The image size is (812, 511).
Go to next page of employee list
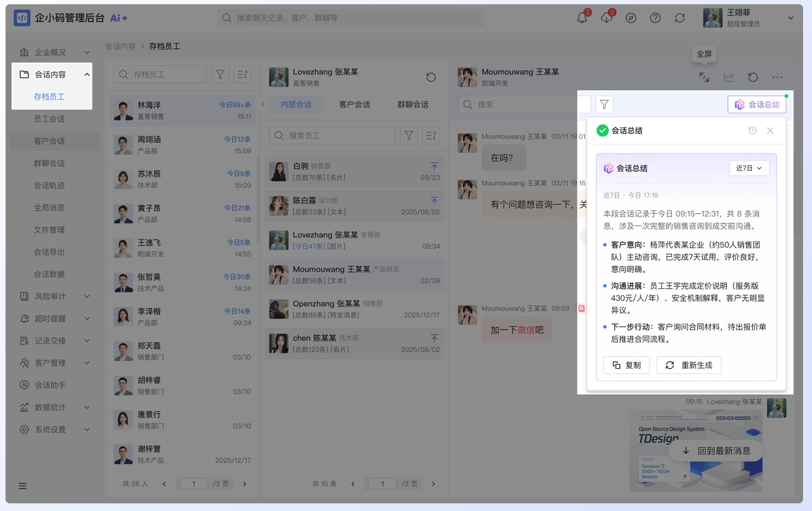(244, 483)
